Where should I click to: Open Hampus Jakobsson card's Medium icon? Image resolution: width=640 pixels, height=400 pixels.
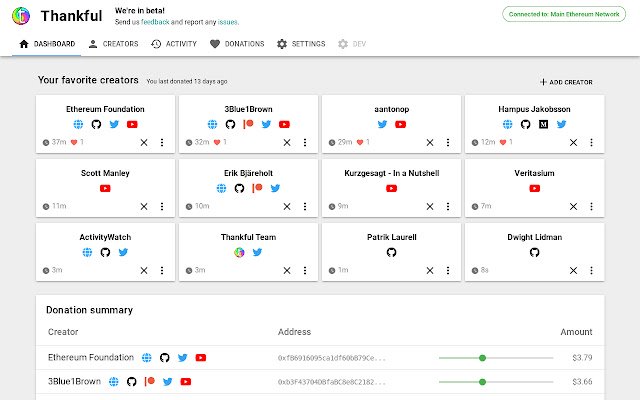543,124
